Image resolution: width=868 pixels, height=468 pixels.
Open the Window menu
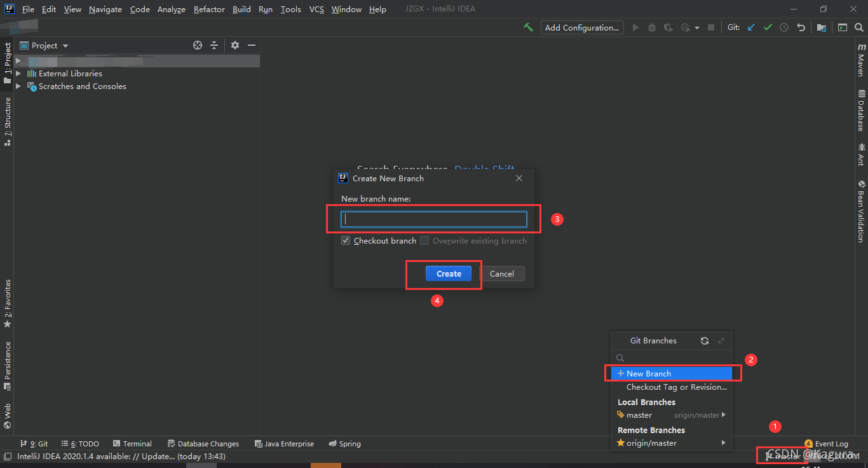(x=346, y=9)
